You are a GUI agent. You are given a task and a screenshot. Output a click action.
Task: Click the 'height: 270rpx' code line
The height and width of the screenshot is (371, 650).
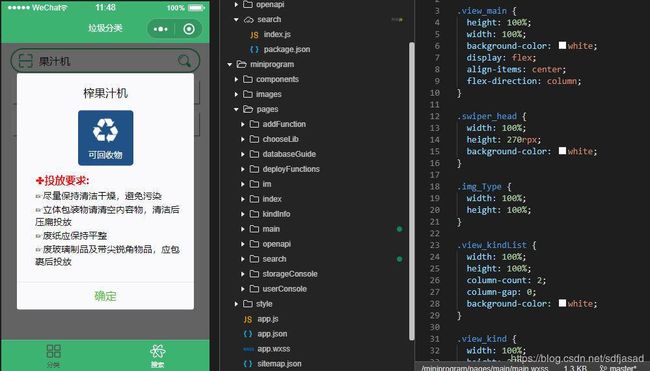point(504,140)
